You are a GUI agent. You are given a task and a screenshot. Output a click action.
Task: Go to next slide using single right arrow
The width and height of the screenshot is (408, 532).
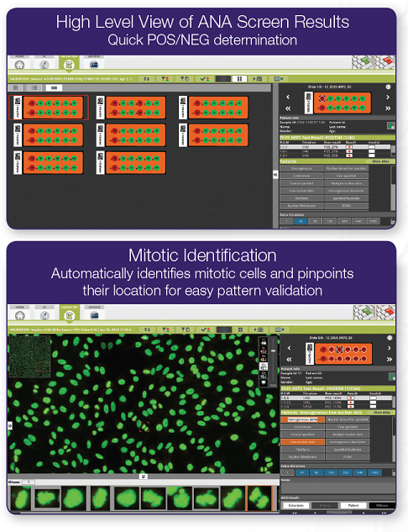pos(388,97)
